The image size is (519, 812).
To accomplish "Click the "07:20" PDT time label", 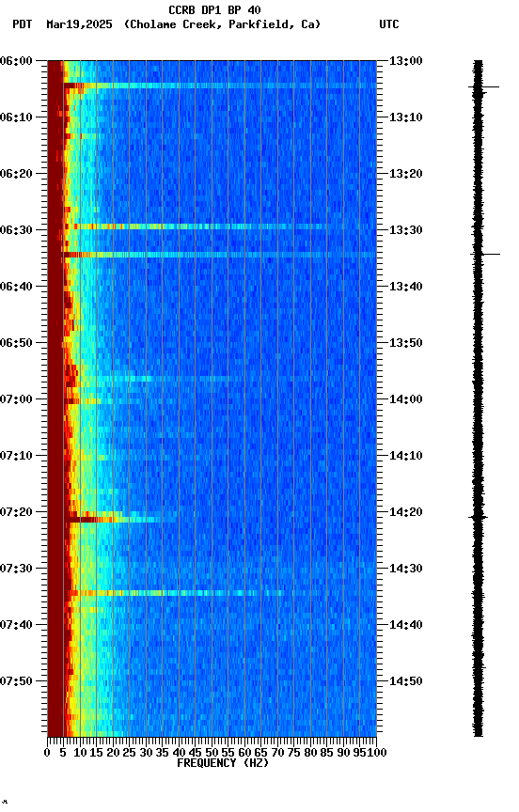I will coord(16,512).
